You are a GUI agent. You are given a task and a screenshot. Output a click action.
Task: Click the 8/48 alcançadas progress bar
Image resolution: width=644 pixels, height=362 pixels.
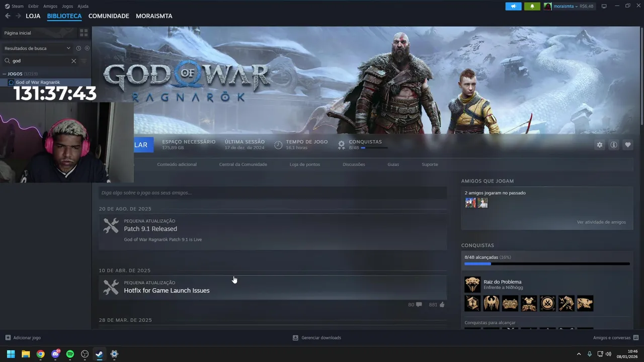pos(547,263)
